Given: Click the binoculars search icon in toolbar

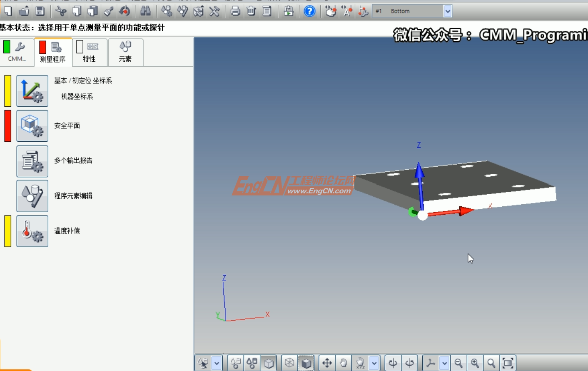Looking at the screenshot, I should [145, 11].
